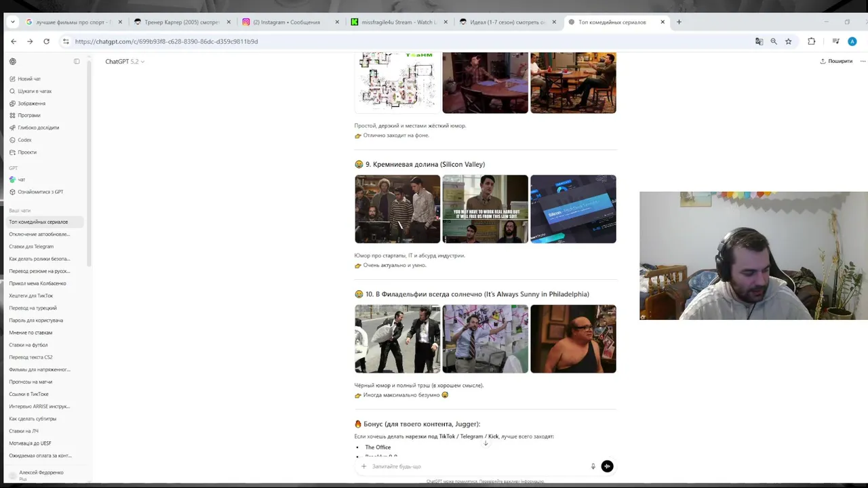Click the ChatGPT logo in the sidebar
The image size is (868, 488).
pyautogui.click(x=12, y=62)
